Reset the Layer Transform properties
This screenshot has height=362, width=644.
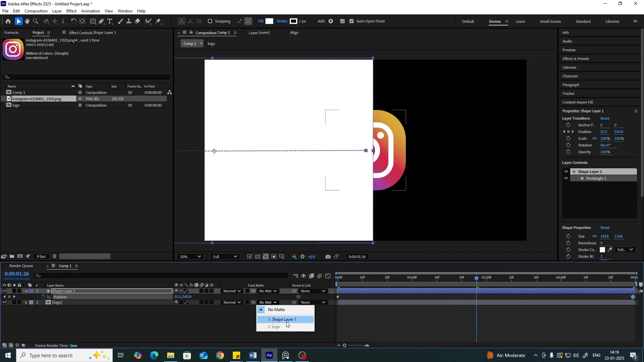(x=605, y=119)
